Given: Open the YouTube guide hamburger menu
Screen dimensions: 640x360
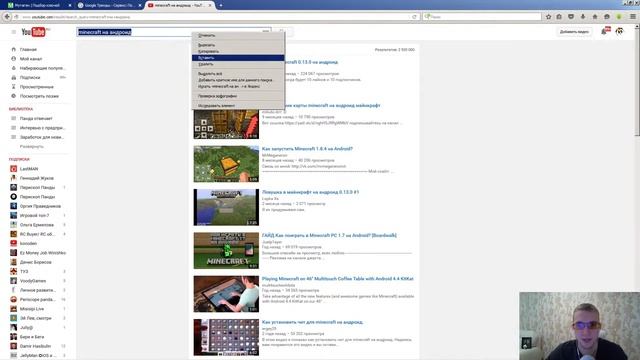Looking at the screenshot, I should point(13,32).
